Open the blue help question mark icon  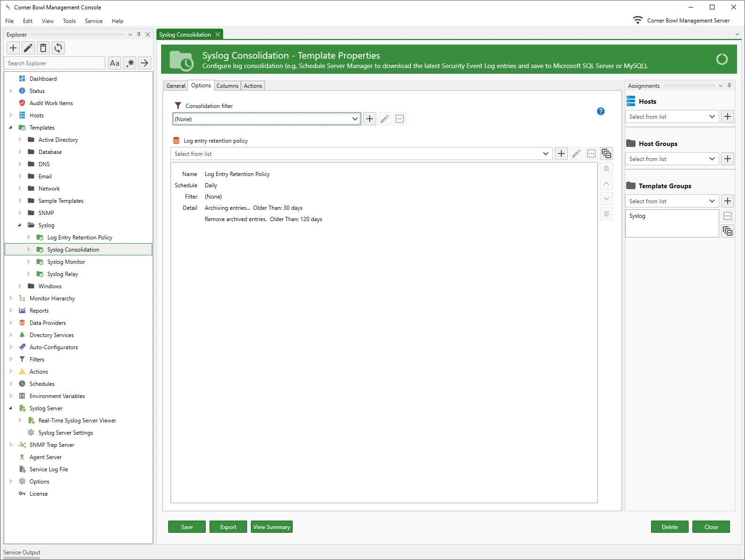[x=600, y=111]
